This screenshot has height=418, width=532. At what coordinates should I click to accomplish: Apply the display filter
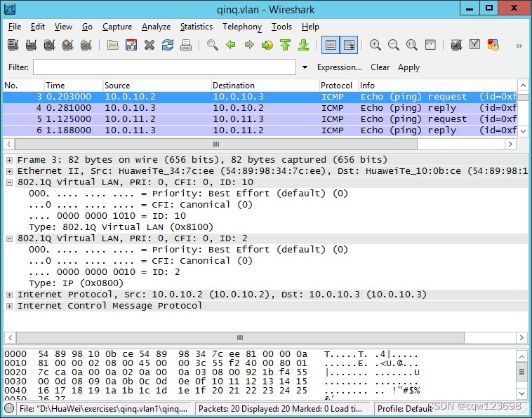pos(409,67)
